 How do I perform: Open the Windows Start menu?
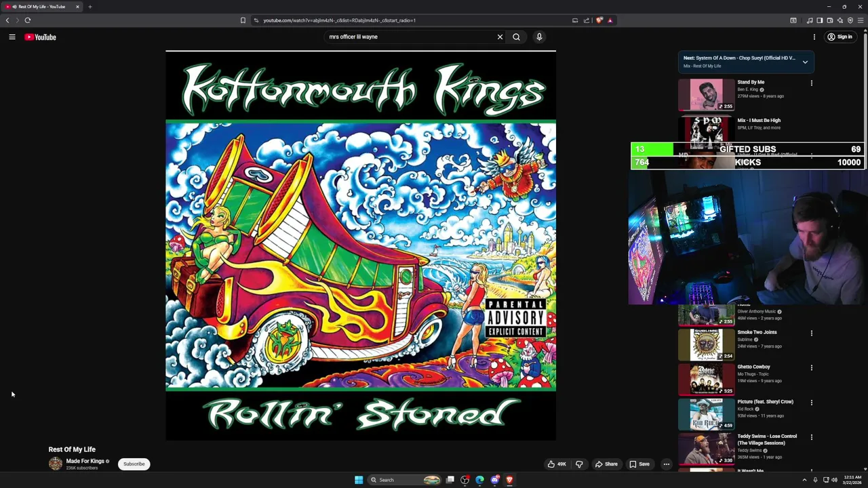tap(359, 480)
